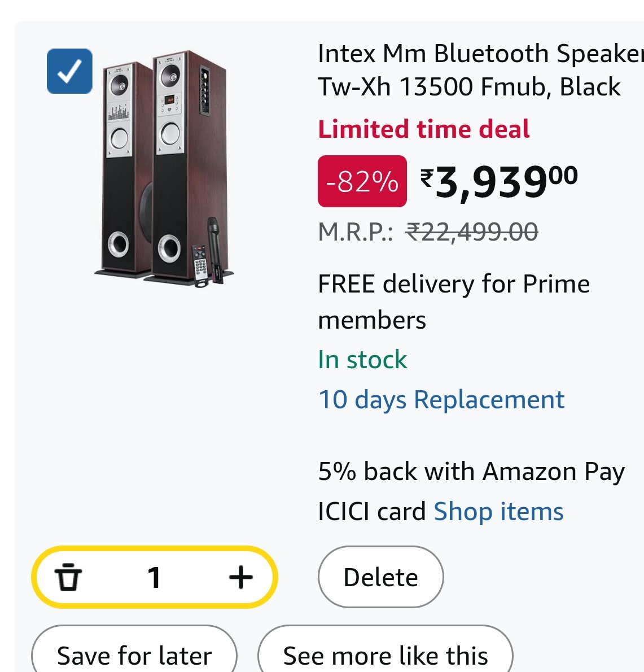Image resolution: width=644 pixels, height=672 pixels.
Task: Click the trash icon in quantity stepper
Action: (68, 577)
